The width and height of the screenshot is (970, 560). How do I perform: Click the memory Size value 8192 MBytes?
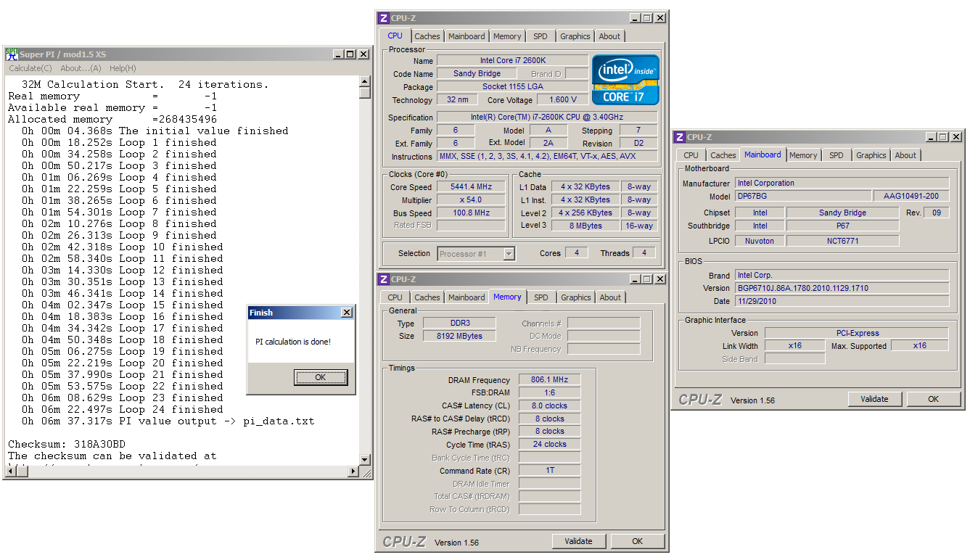coord(458,337)
